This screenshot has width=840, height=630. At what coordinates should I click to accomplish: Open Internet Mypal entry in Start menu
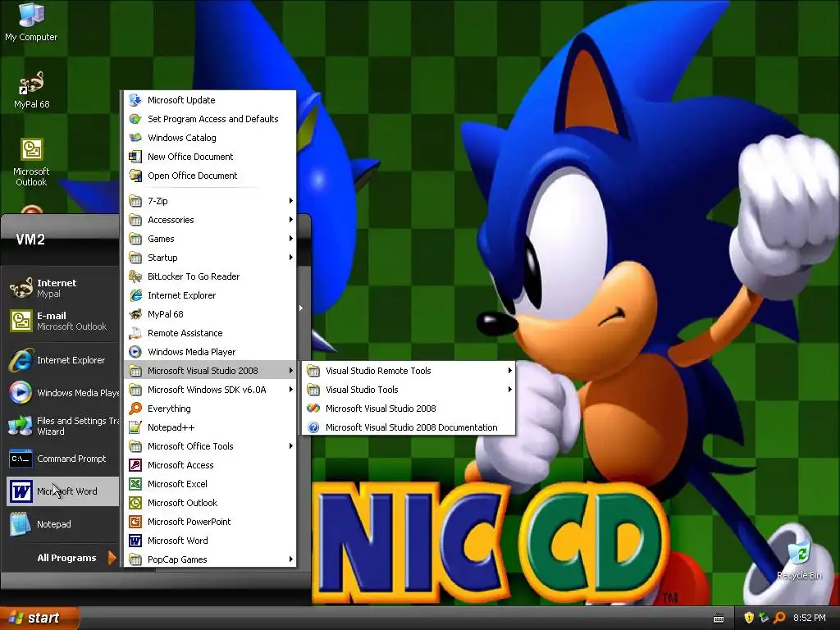pos(62,288)
